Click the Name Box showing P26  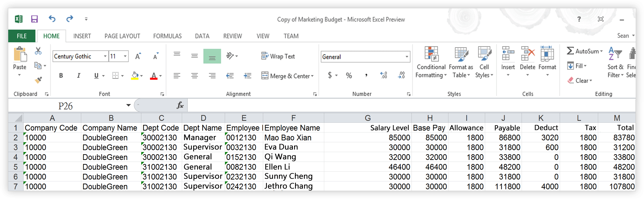pos(66,106)
